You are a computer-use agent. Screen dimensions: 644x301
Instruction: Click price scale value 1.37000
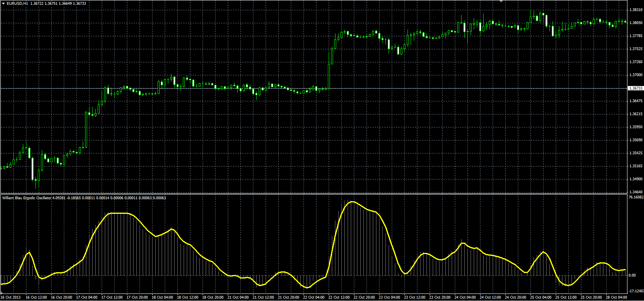[636, 75]
